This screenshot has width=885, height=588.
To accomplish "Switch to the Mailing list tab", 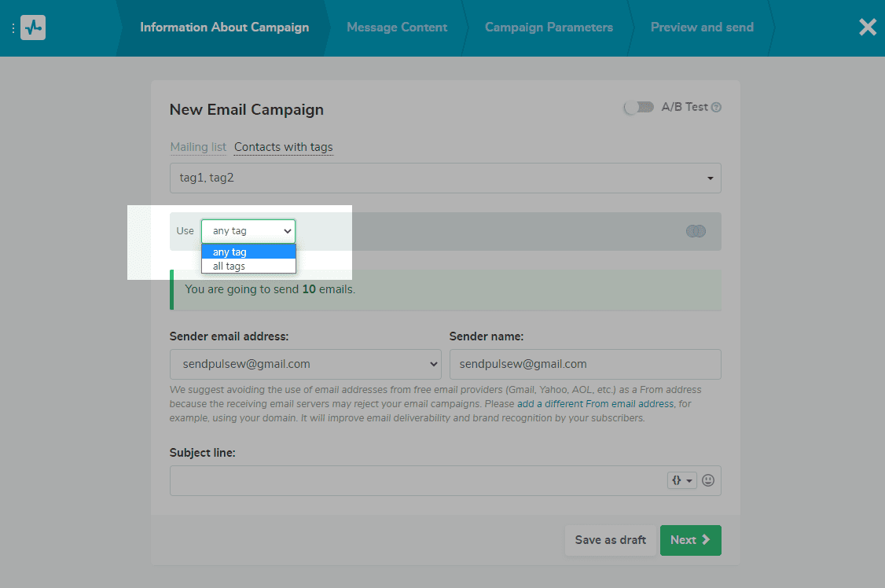I will coord(198,147).
